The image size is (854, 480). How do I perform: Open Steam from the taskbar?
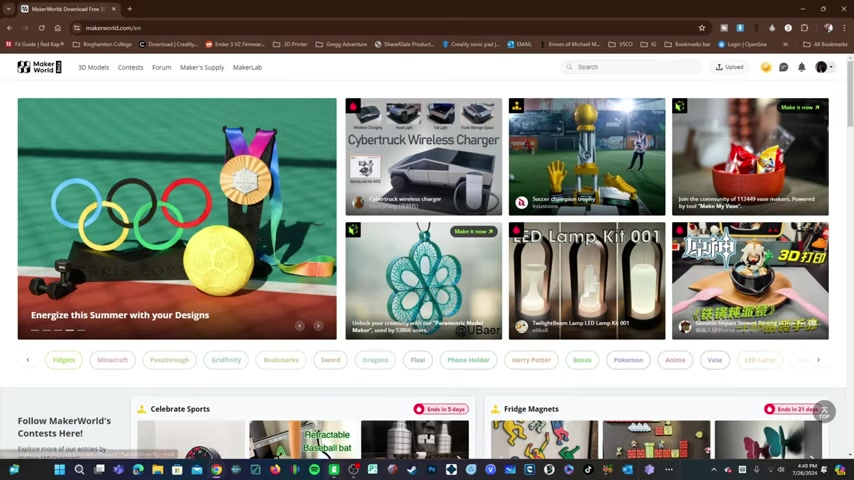(412, 469)
